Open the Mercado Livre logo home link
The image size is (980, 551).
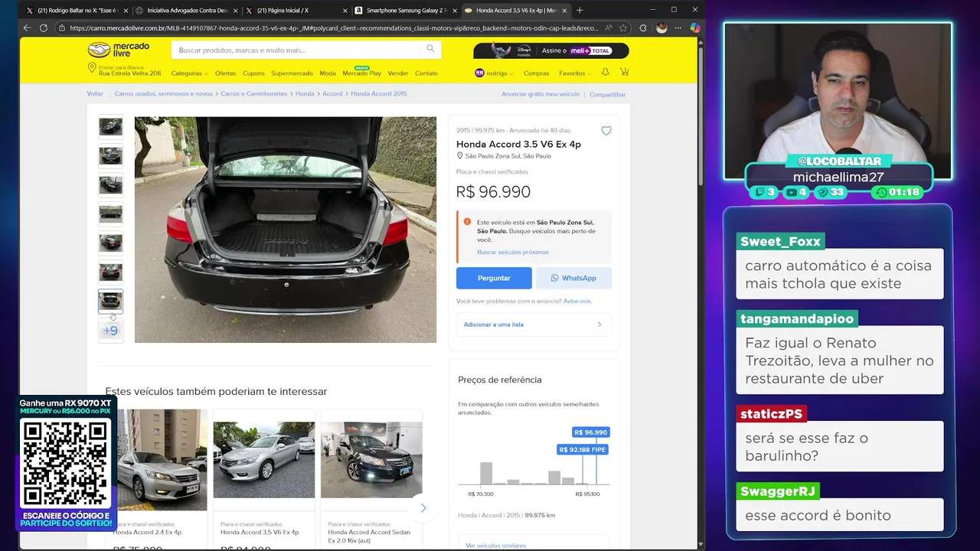point(118,50)
